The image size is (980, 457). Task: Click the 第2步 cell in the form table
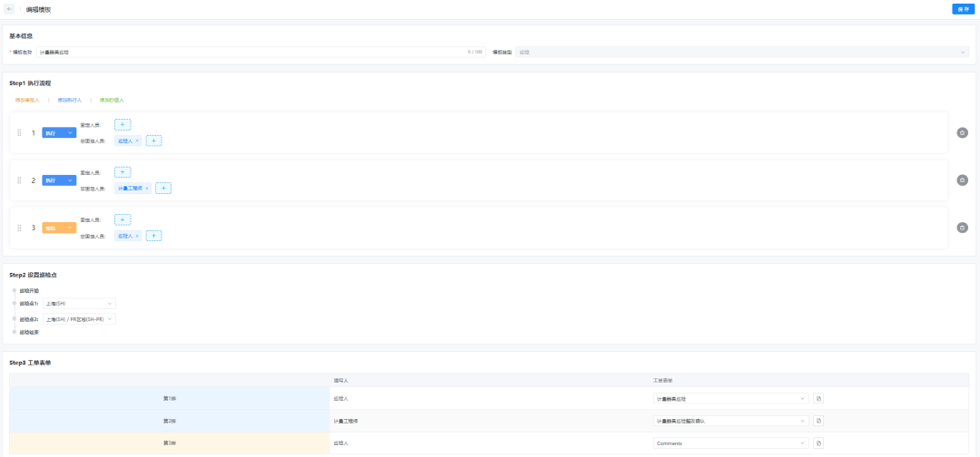pos(170,421)
